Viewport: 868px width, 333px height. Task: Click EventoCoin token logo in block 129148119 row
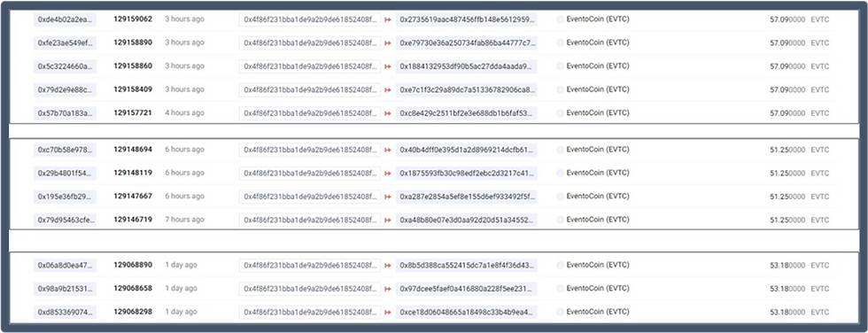coord(560,173)
